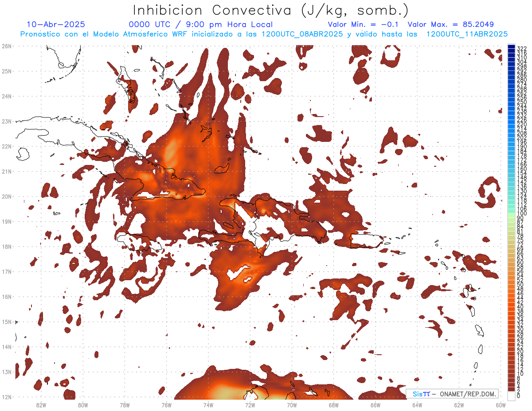Click the colorbar value '250'
532x411 pixels.
(x=522, y=102)
